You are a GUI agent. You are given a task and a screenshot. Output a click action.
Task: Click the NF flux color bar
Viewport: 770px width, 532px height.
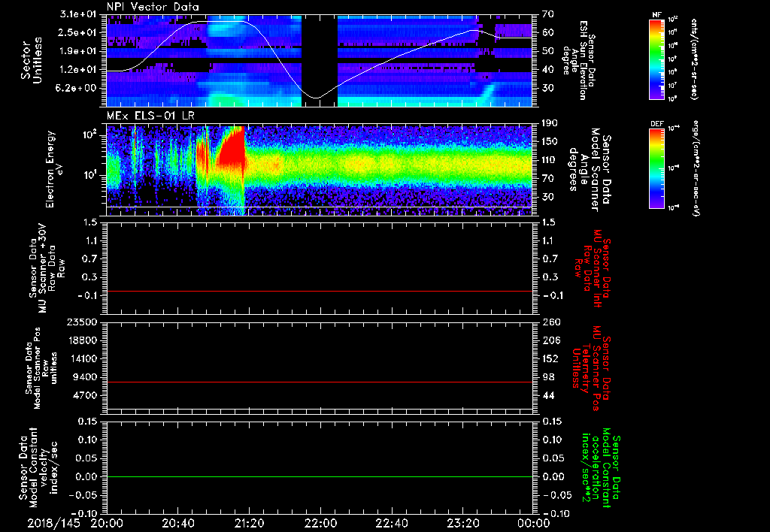click(x=657, y=59)
